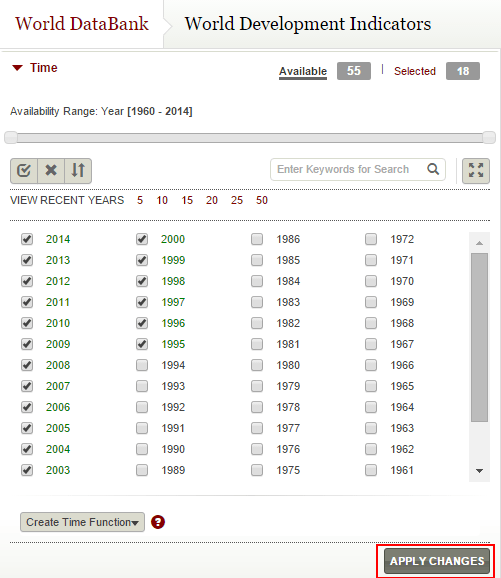501x578 pixels.
Task: Check the 1994 year checkbox
Action: pos(142,365)
